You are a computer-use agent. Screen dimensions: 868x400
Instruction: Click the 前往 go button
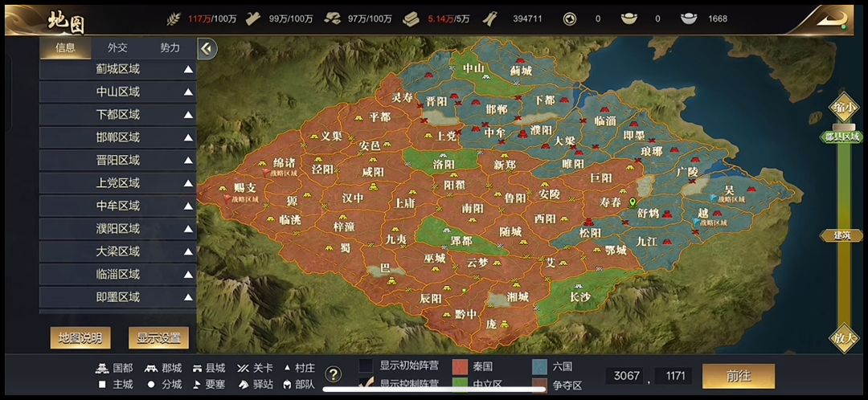pyautogui.click(x=739, y=376)
